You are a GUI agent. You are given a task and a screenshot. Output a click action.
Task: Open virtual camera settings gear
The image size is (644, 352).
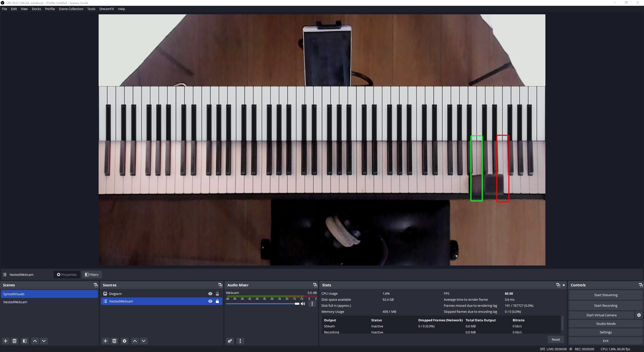coord(639,315)
